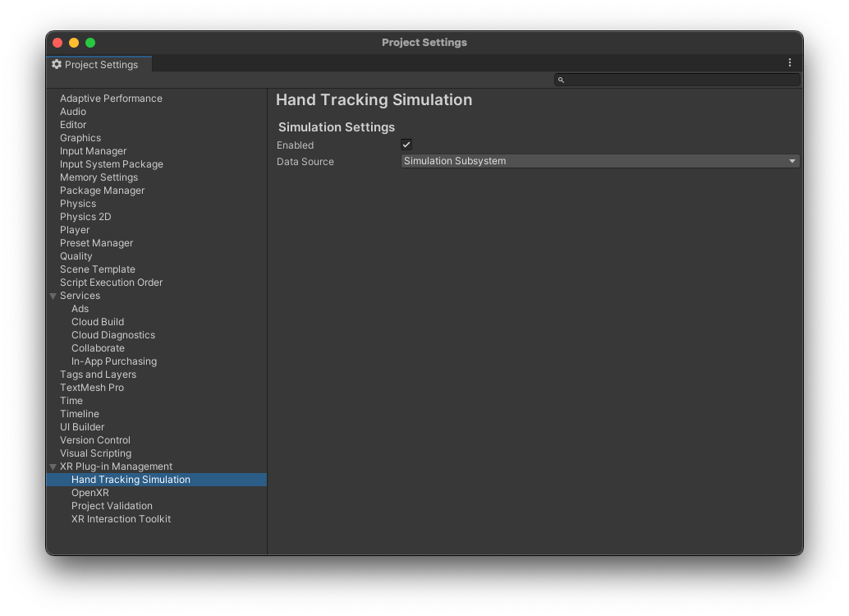The image size is (849, 616).
Task: Open Audio settings
Action: point(73,112)
